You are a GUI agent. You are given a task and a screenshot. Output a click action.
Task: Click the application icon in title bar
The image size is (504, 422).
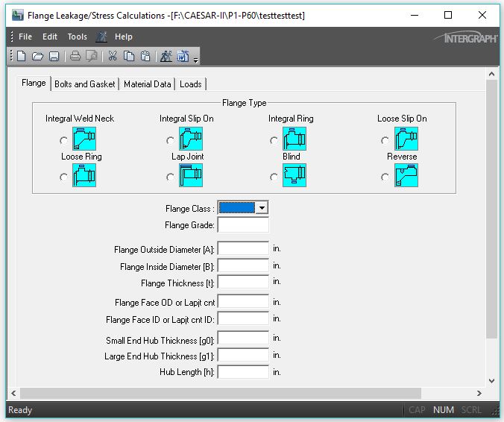click(x=18, y=16)
